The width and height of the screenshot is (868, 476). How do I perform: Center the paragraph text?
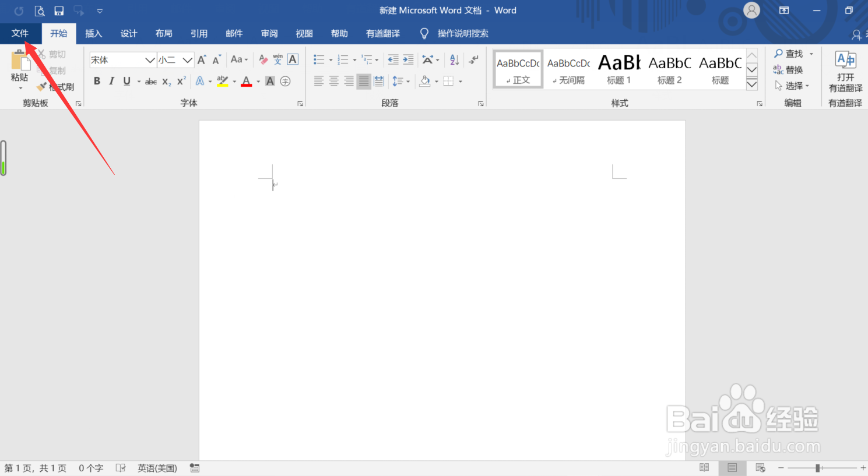pos(334,82)
